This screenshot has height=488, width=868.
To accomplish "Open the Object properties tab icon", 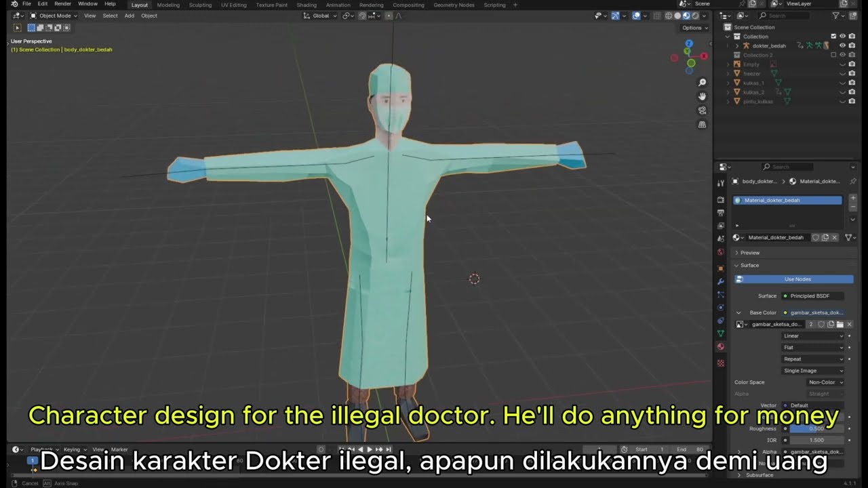I will click(x=721, y=268).
